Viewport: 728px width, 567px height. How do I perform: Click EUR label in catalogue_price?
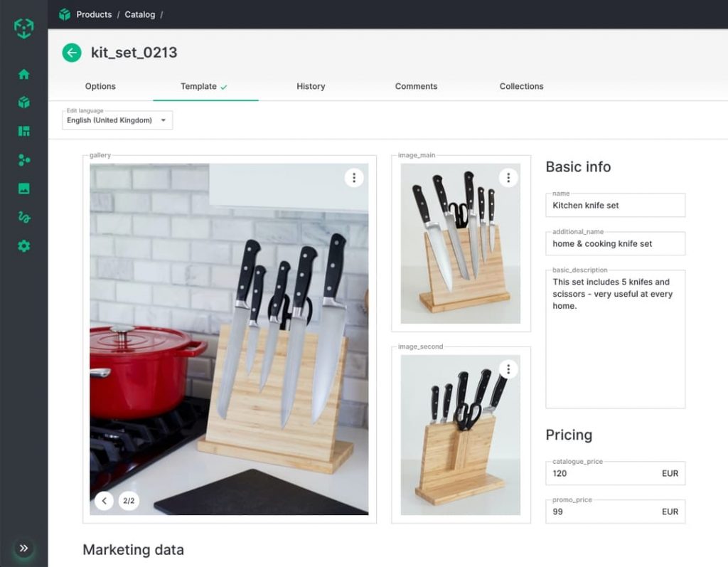pyautogui.click(x=670, y=473)
